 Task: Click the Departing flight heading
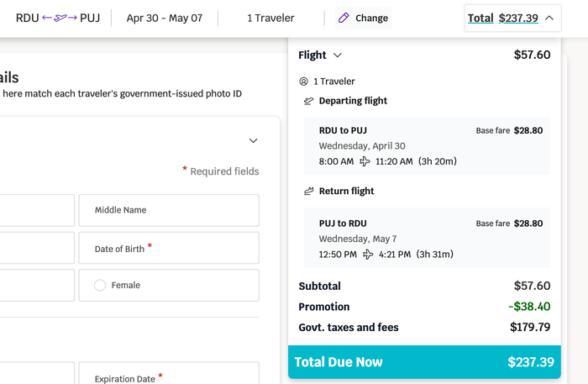(x=353, y=101)
